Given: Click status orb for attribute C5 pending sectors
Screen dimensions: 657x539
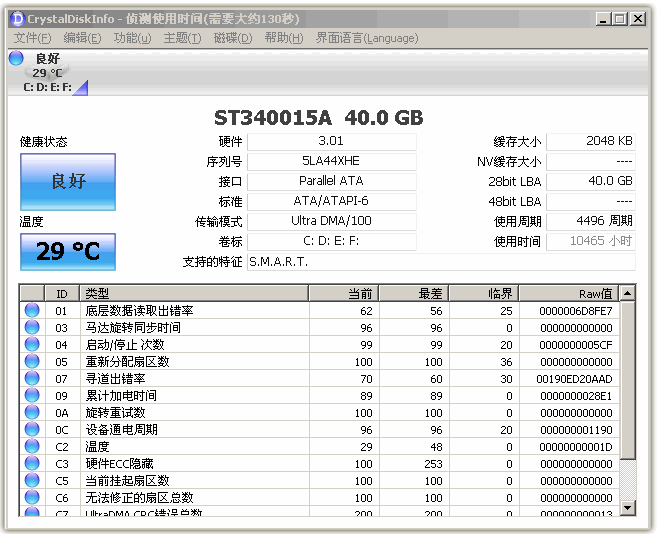Looking at the screenshot, I should [32, 481].
